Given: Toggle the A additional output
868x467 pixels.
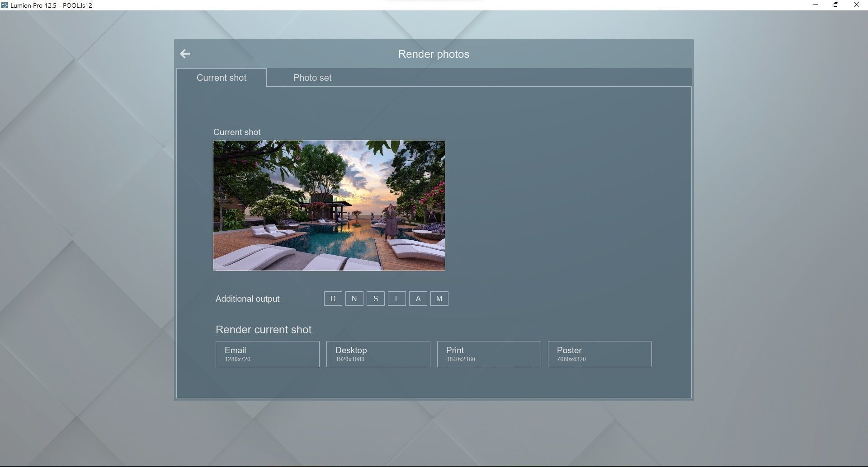Looking at the screenshot, I should click(418, 299).
